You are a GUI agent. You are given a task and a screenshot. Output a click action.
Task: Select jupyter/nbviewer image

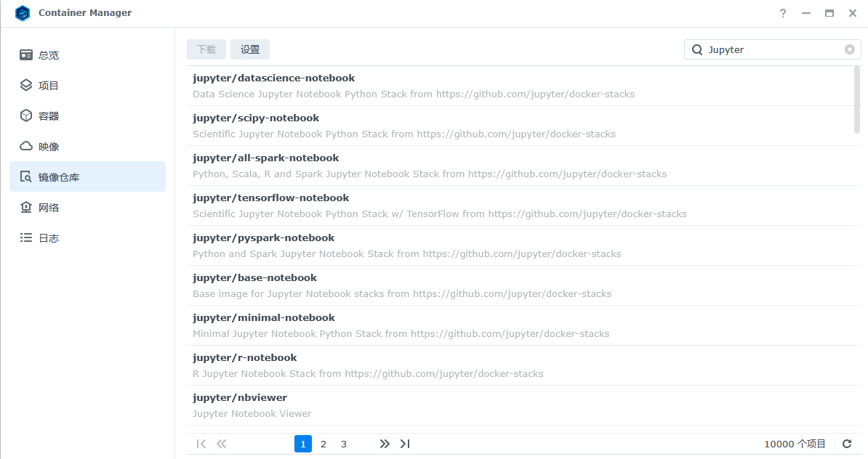523,405
